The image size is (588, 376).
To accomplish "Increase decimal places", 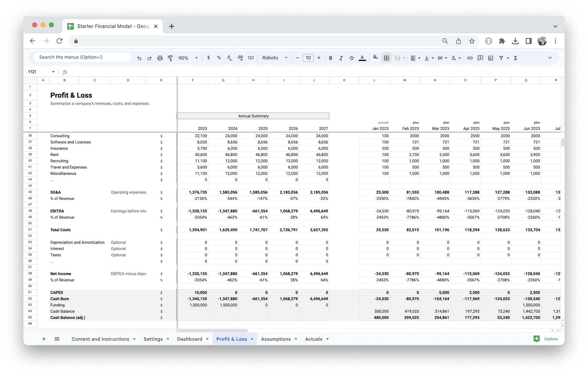I will tap(241, 58).
